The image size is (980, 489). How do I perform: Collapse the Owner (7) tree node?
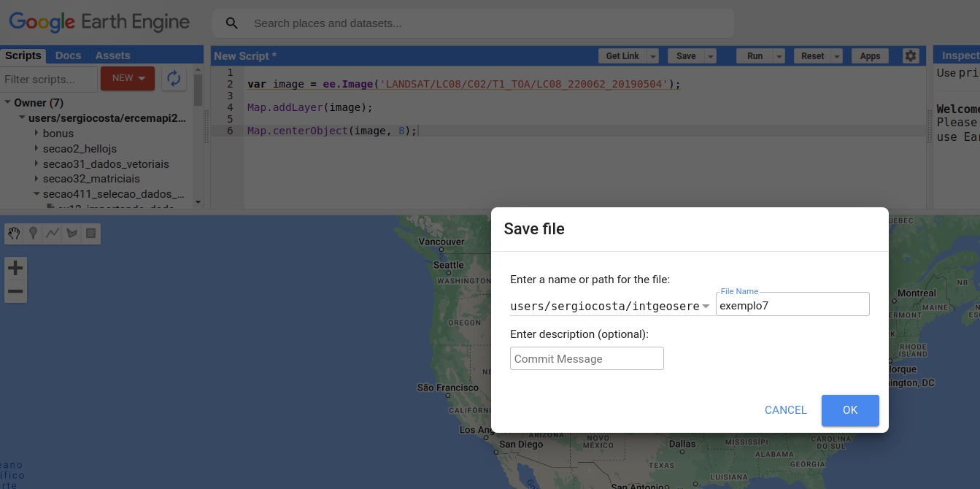pos(7,103)
